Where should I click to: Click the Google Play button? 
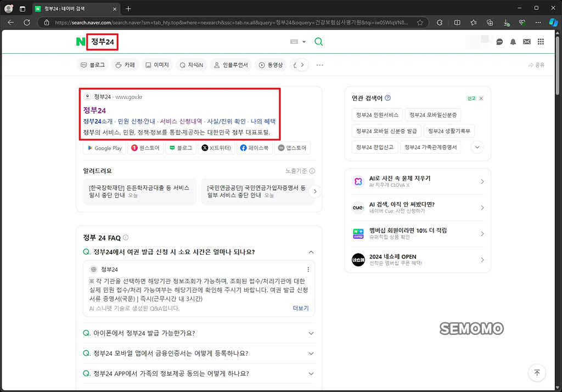[105, 148]
